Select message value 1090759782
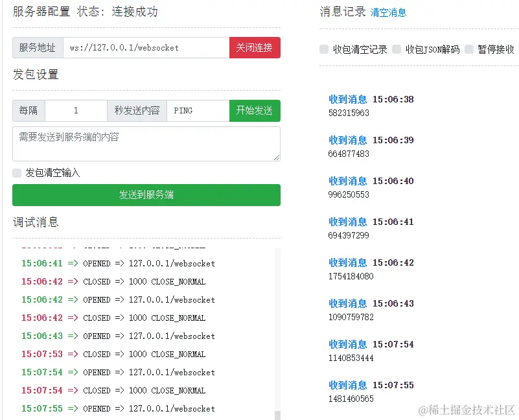 (351, 317)
